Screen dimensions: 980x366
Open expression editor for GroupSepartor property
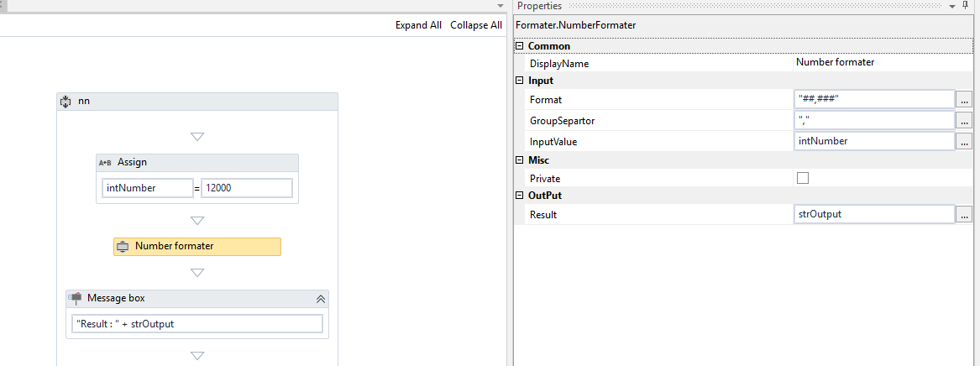point(963,121)
